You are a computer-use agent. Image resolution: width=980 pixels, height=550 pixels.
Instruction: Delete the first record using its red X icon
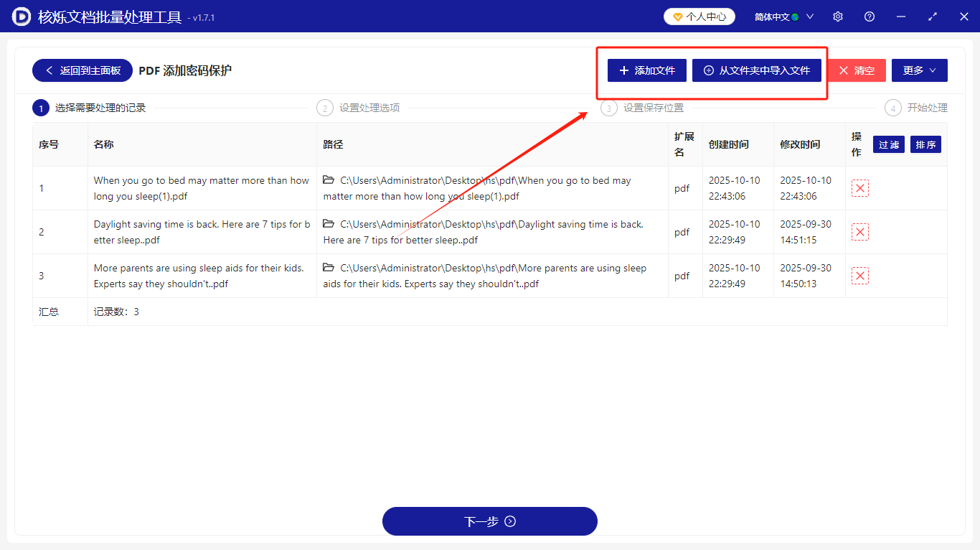[x=860, y=187]
